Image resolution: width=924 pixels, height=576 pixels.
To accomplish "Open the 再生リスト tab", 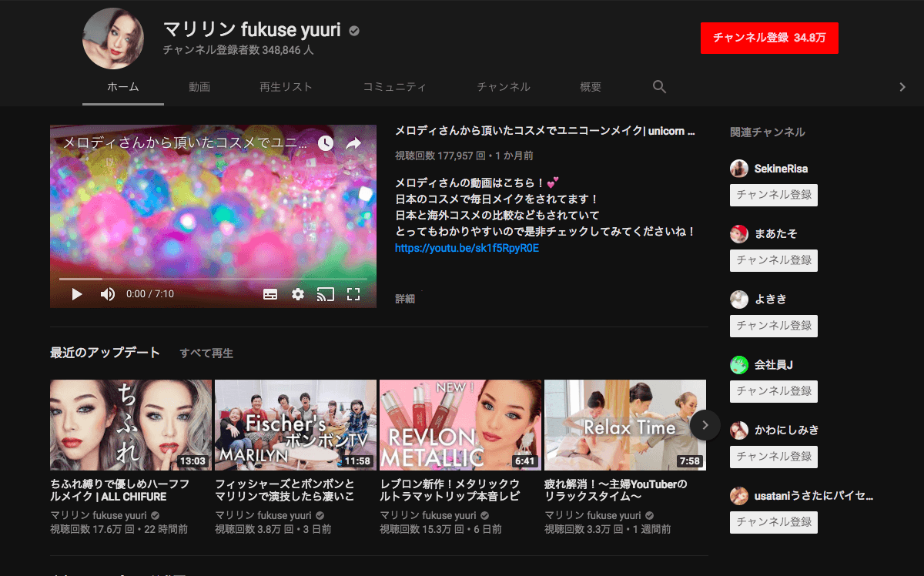I will click(286, 87).
